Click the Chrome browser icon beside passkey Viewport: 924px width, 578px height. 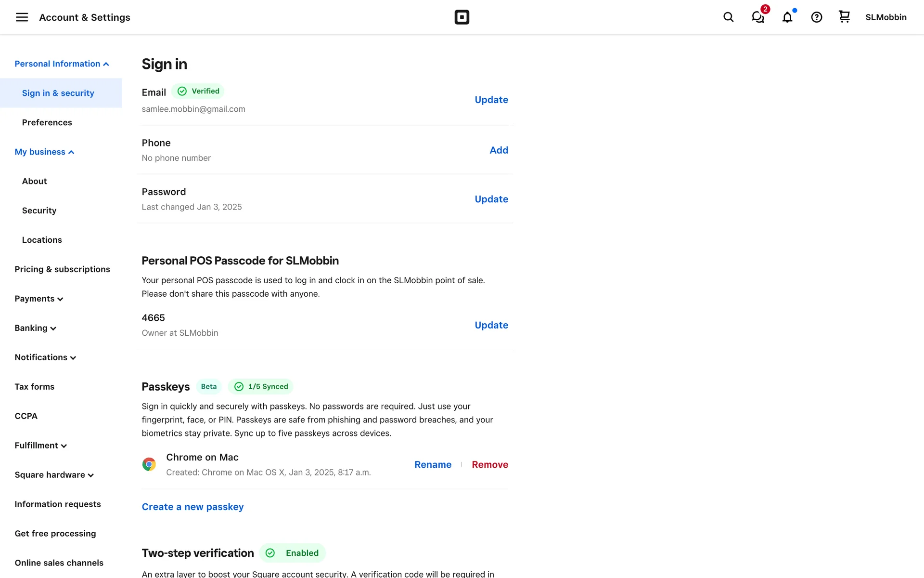(149, 464)
